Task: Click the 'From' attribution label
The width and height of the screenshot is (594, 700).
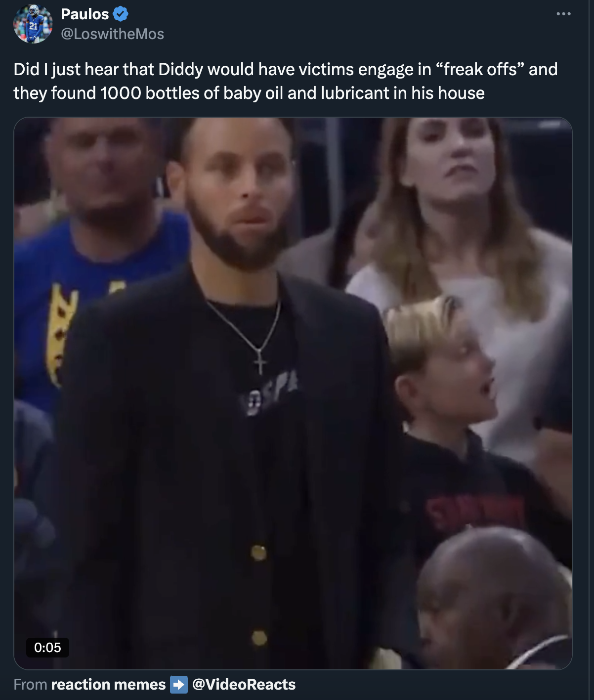Action: [30, 685]
